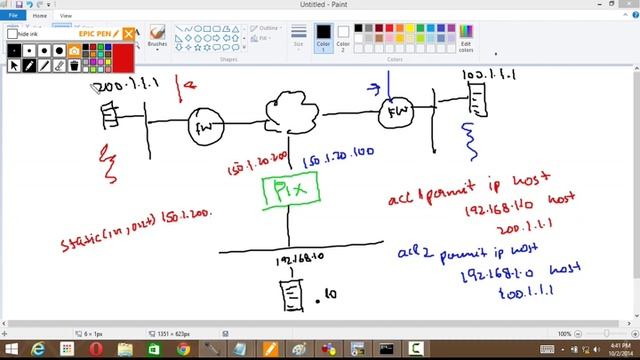
Task: Open Paint Help question mark
Action: pyautogui.click(x=636, y=15)
